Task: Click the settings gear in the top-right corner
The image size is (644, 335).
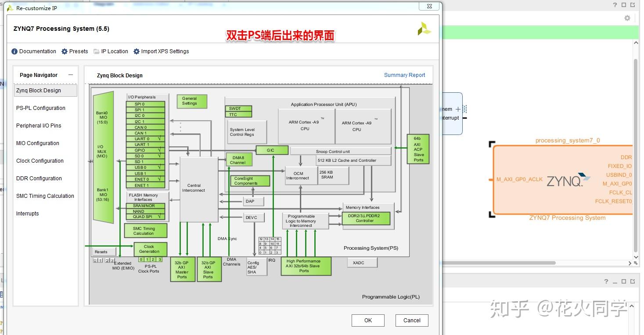Action: pos(627,18)
